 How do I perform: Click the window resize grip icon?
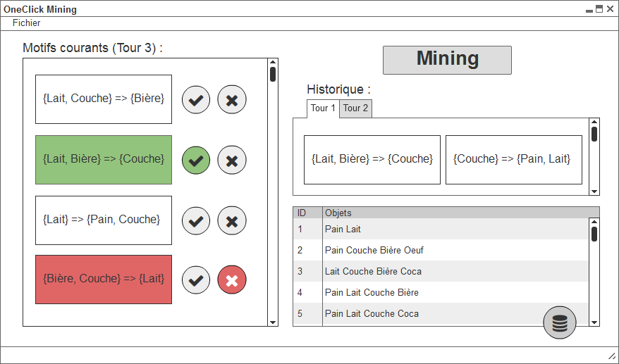coord(611,356)
